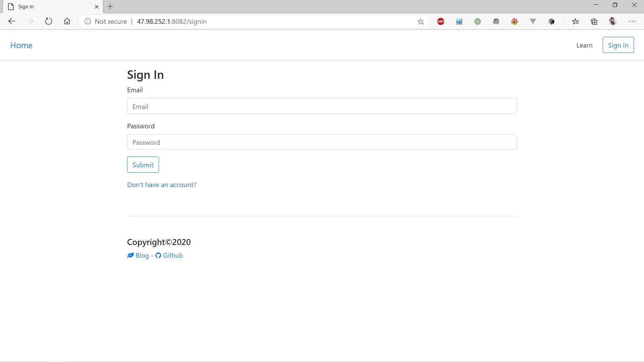Click the browser home icon
This screenshot has height=362, width=644.
(67, 21)
